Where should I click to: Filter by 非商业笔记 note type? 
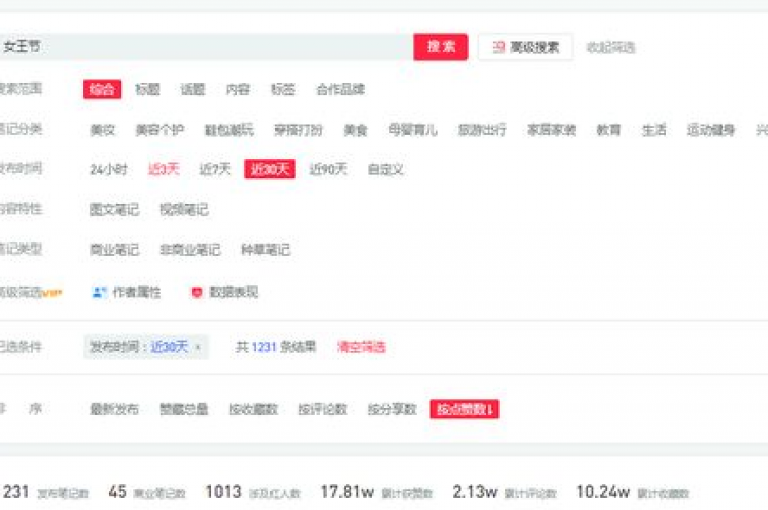click(190, 250)
